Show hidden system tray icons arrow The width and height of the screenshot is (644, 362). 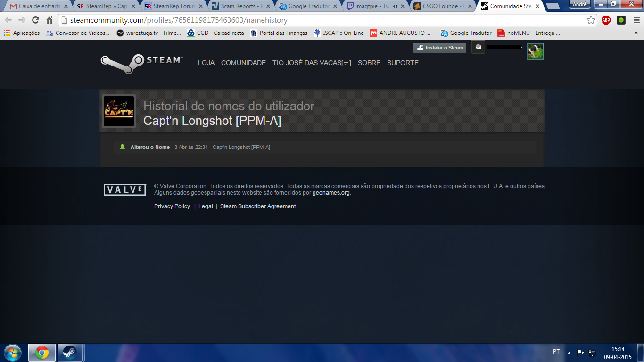[569, 353]
